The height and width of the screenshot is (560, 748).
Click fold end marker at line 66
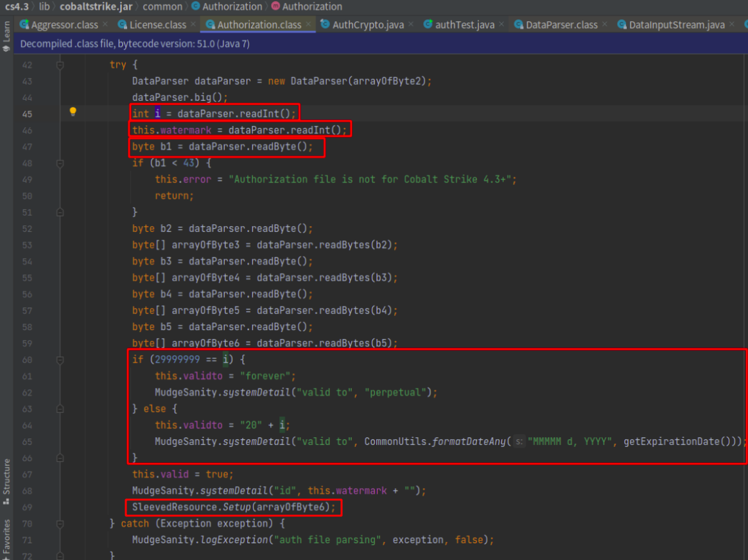click(60, 458)
